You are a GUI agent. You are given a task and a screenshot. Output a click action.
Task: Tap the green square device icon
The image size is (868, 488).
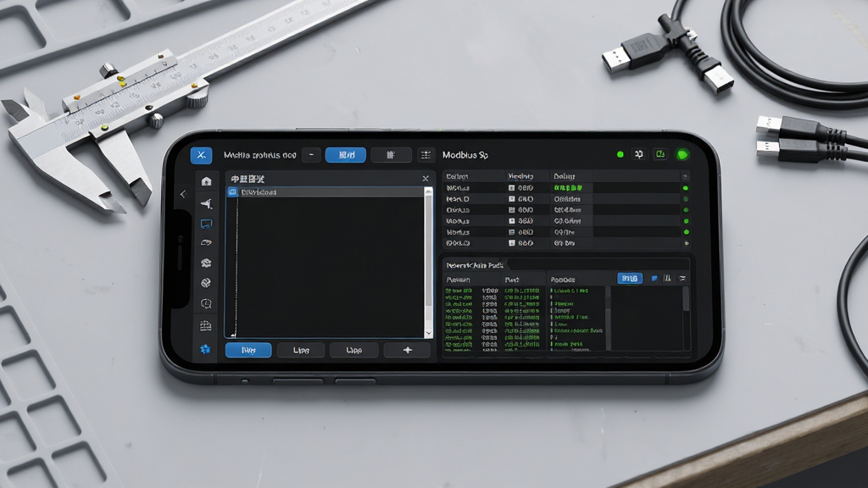tap(660, 154)
